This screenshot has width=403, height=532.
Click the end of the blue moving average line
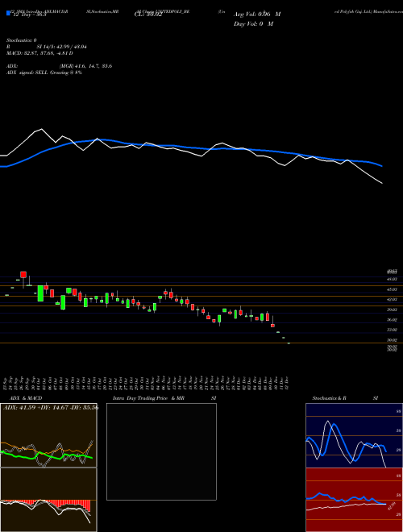click(x=382, y=166)
